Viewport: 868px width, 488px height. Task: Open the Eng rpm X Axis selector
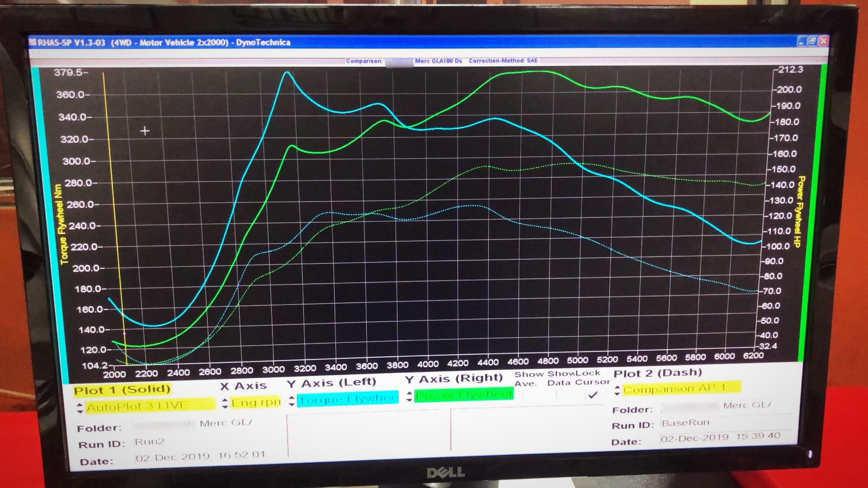[256, 402]
